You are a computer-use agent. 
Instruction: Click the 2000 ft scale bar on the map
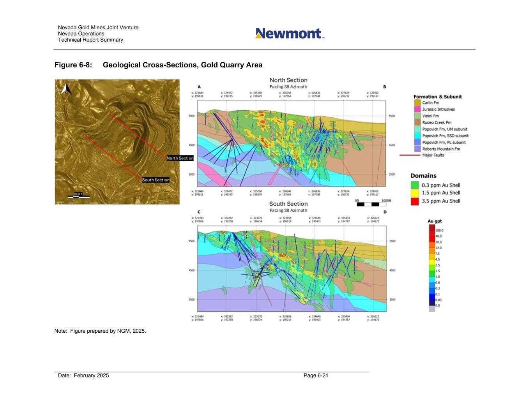[78, 196]
